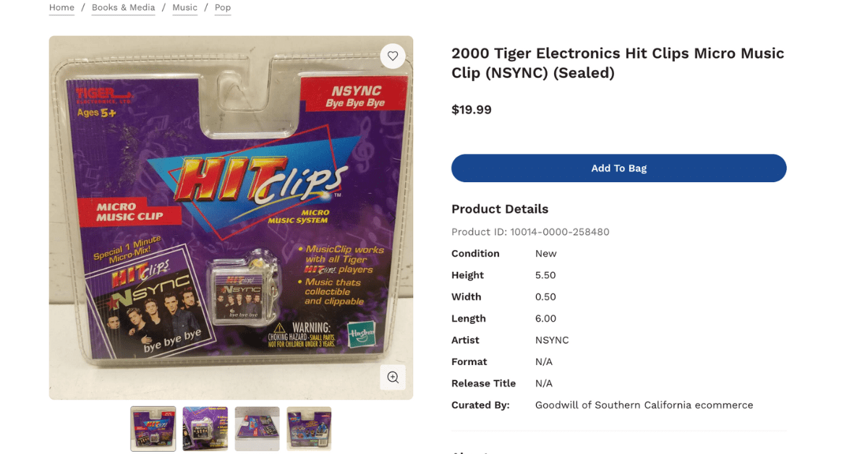868x454 pixels.
Task: Add the Hit Clips item to bag
Action: coord(618,168)
